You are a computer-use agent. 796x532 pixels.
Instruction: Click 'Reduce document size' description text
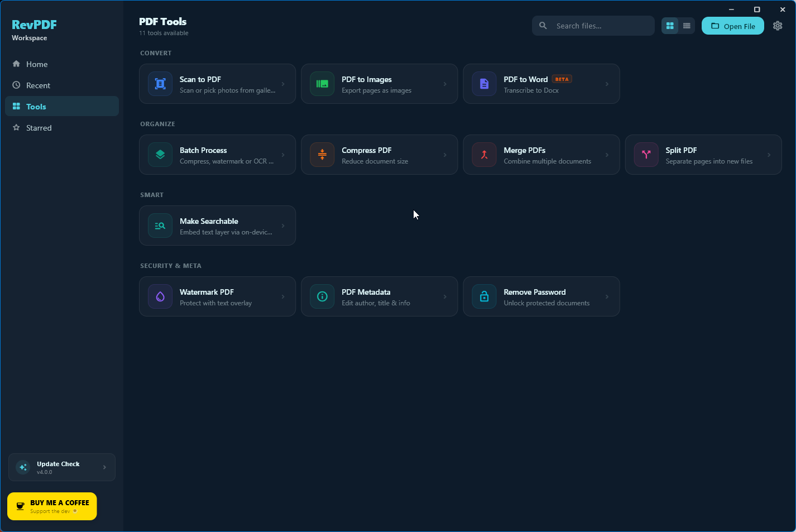[x=375, y=161]
